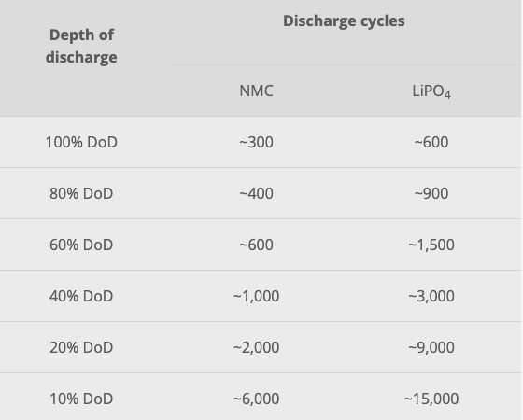Viewport: 523px width, 420px height.
Task: Select the LiPO4 ~15,000 cell
Action: coord(431,399)
